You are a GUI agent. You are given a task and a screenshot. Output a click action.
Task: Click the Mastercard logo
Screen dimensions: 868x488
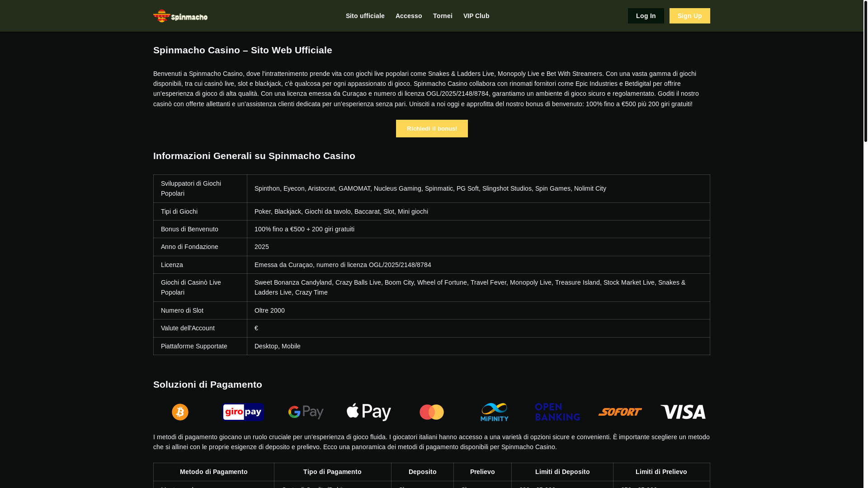point(432,412)
